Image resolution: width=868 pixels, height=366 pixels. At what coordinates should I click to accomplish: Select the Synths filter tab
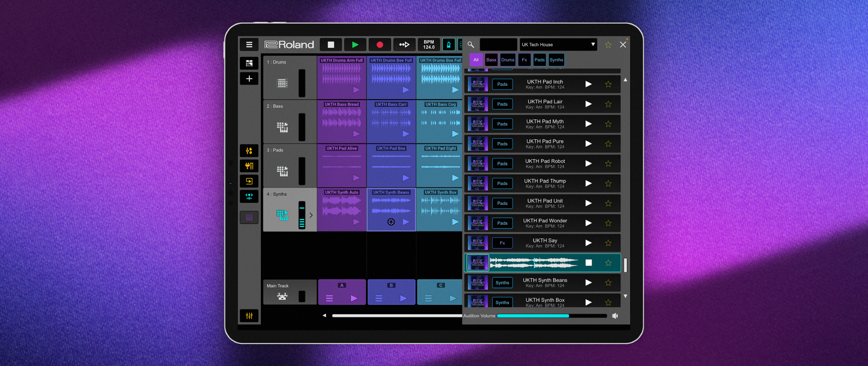[x=556, y=60]
